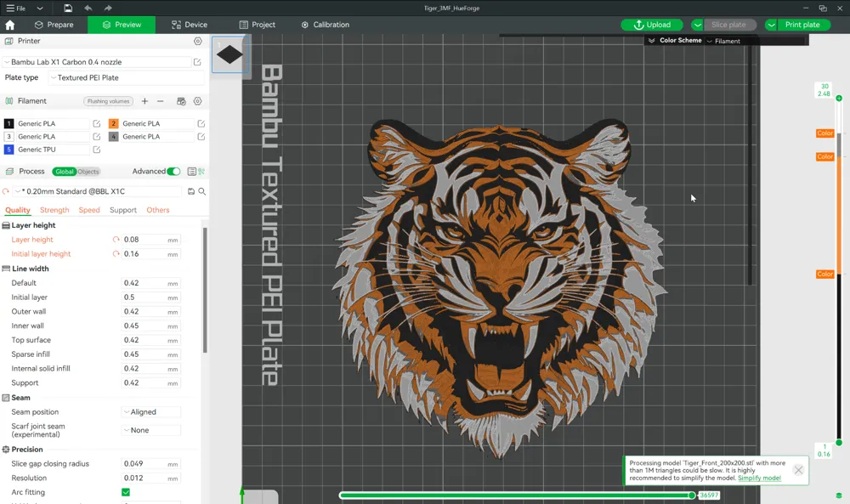The height and width of the screenshot is (504, 850).
Task: Open the Plate type dropdown
Action: pos(127,78)
